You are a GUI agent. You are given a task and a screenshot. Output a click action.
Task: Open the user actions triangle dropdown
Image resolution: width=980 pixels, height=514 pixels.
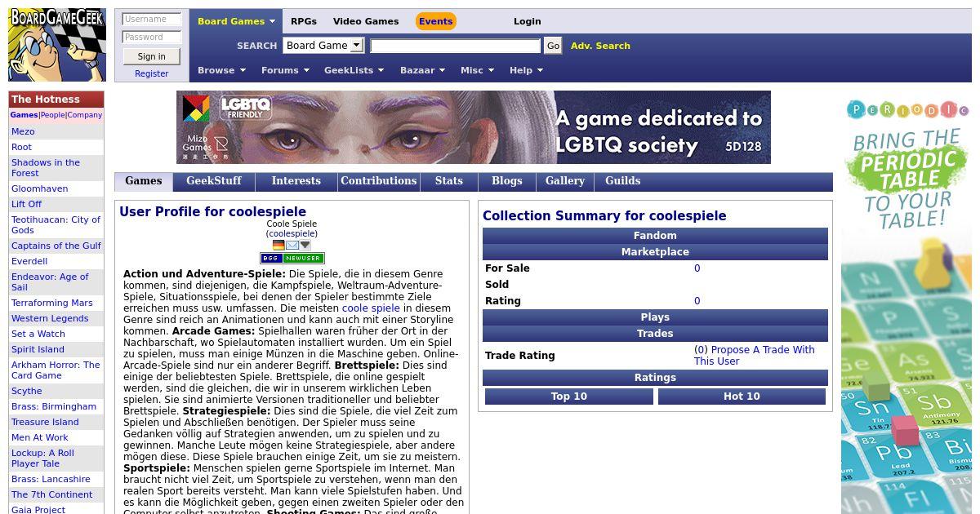click(x=305, y=245)
